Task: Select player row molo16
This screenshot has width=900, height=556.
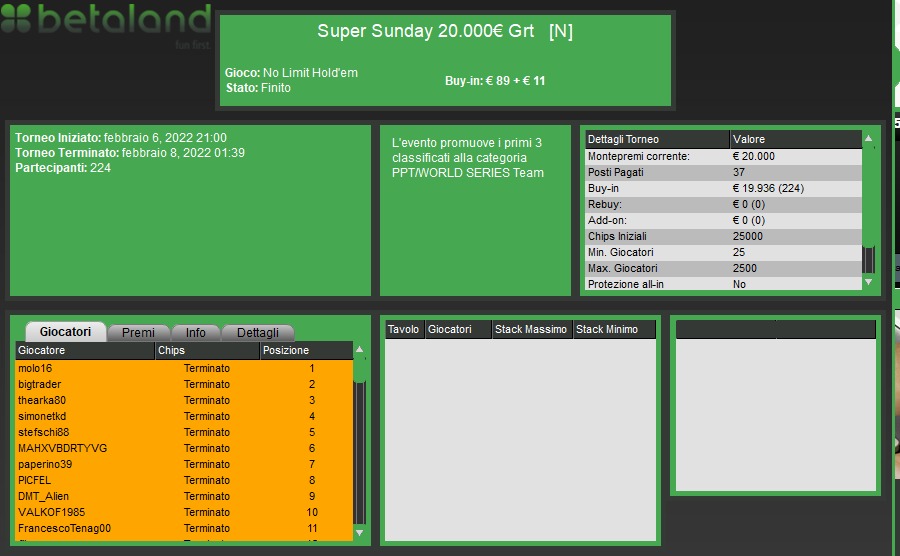Action: 184,368
